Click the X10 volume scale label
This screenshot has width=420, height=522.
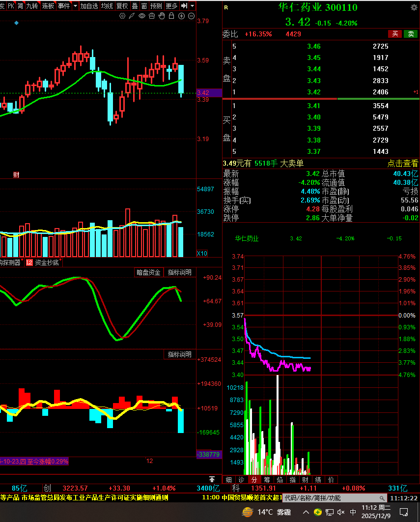tap(202, 253)
